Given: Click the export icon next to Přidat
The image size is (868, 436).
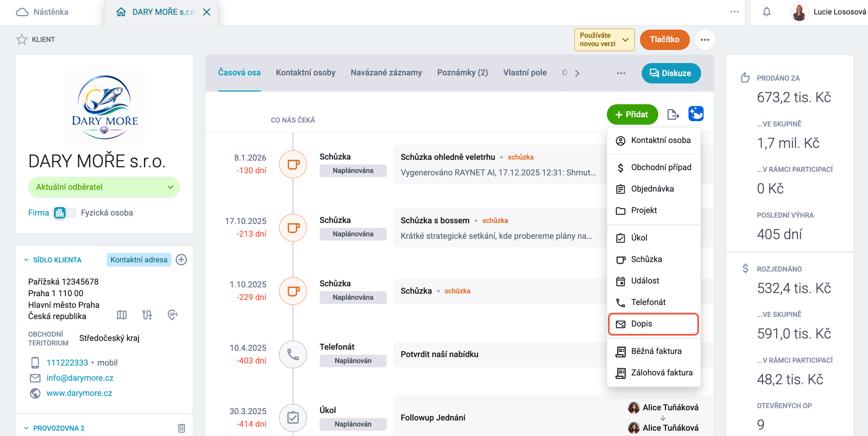Looking at the screenshot, I should coord(673,114).
